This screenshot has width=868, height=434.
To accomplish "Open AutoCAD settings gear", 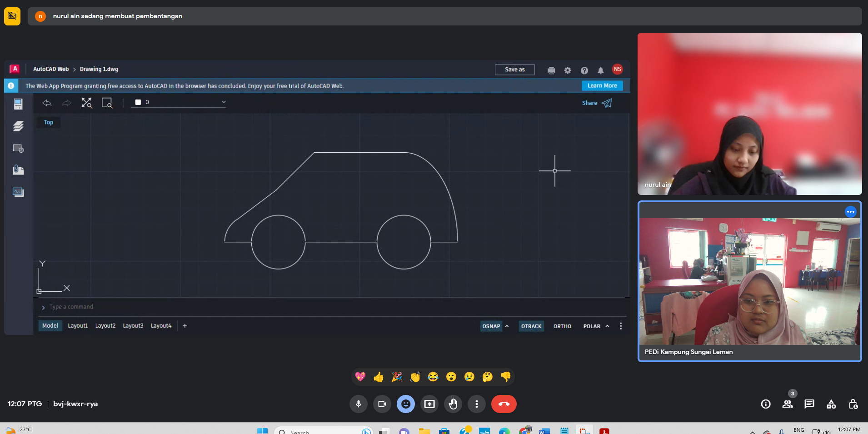I will pyautogui.click(x=568, y=70).
